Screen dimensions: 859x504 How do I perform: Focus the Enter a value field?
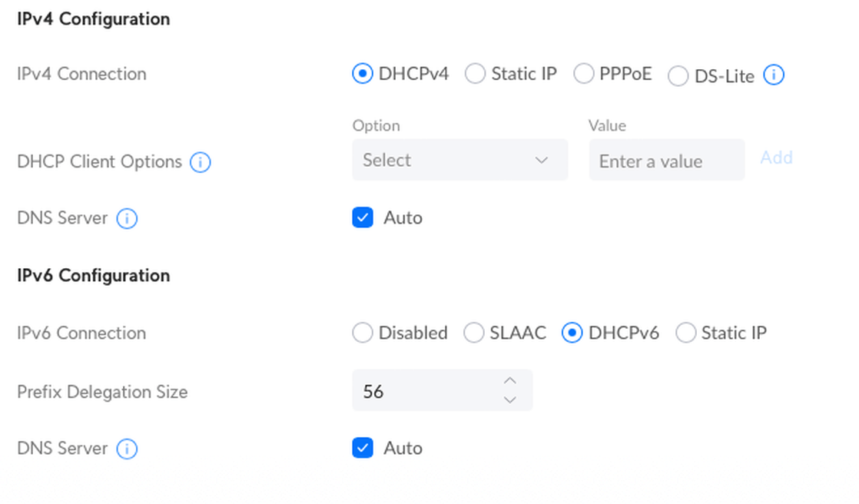tap(667, 160)
